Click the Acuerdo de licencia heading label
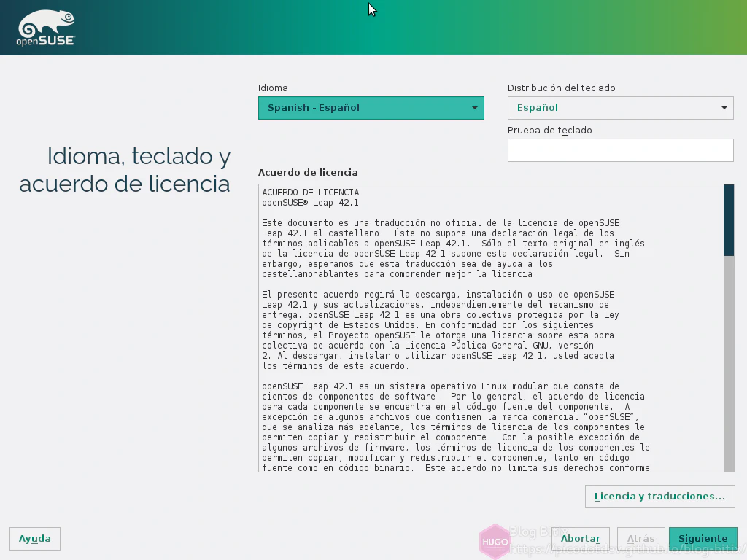This screenshot has height=560, width=747. coord(308,173)
